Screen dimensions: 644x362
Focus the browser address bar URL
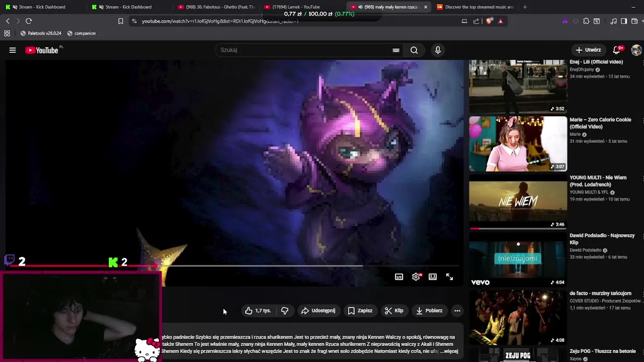(220, 21)
